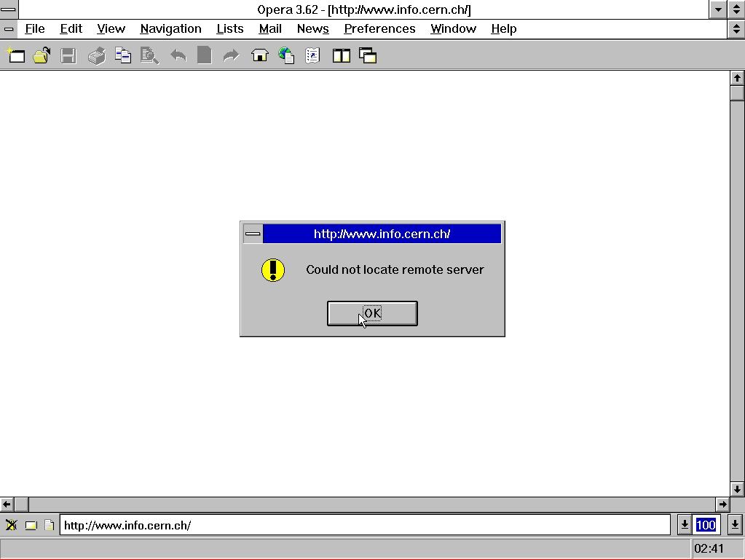Open the hotlist bookmark icon

tap(312, 55)
